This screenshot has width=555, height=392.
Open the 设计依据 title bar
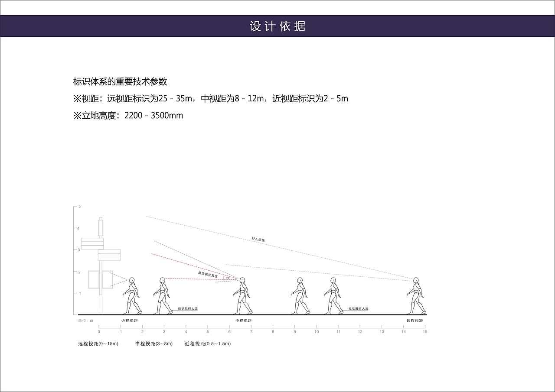click(x=277, y=26)
